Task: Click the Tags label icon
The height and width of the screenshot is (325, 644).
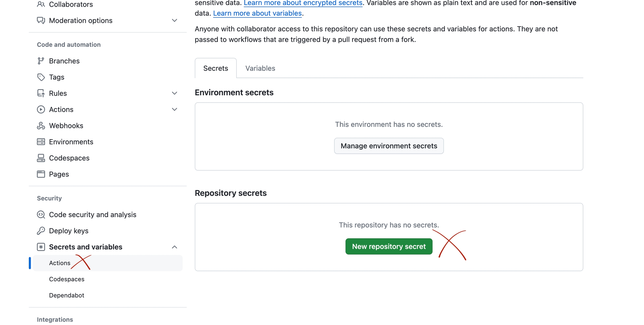Action: 41,77
